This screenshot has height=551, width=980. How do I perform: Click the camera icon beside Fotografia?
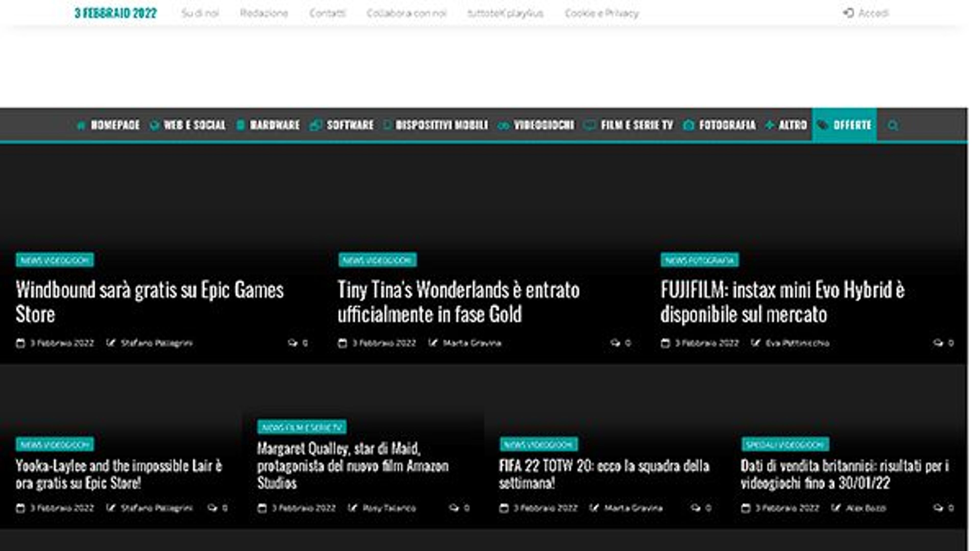tap(688, 126)
